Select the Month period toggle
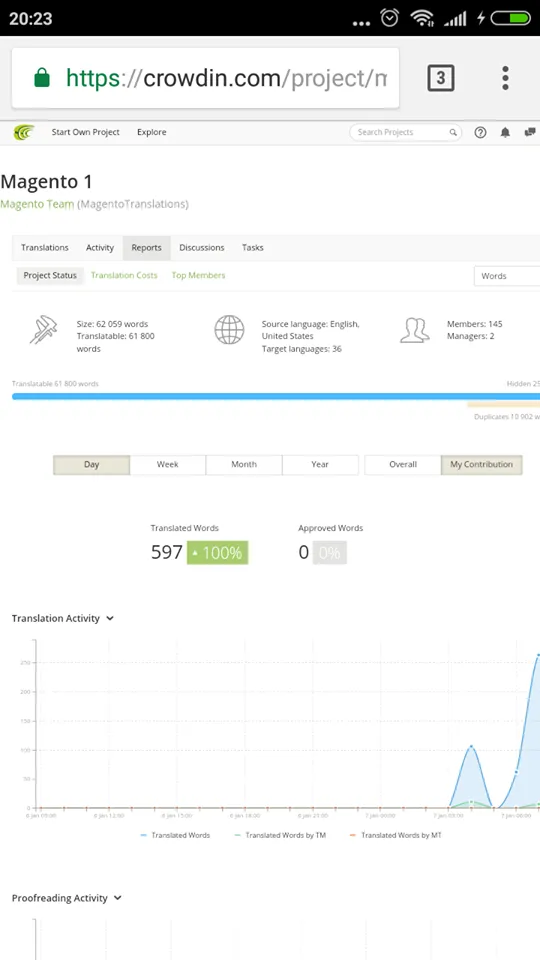Viewport: 540px width, 960px height. (x=244, y=465)
